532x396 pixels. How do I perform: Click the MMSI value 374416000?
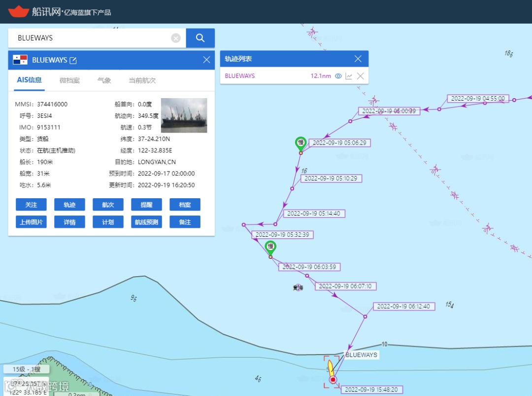(x=52, y=104)
